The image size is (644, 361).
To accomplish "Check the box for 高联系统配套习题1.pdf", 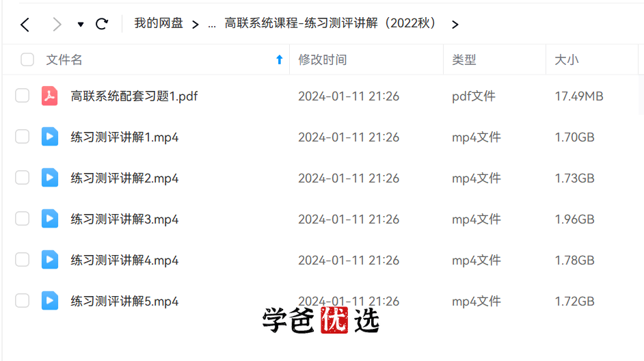I will 22,96.
